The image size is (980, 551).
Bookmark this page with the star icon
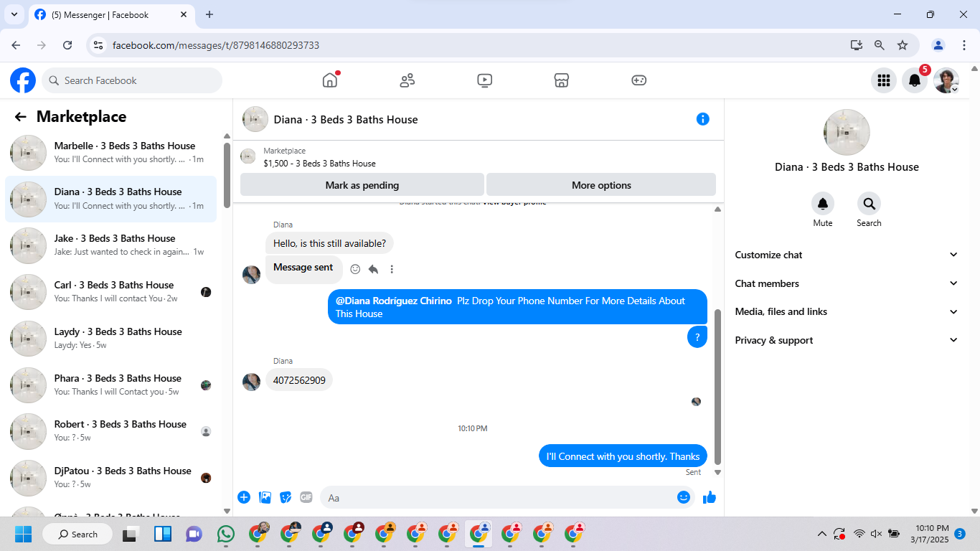point(903,45)
